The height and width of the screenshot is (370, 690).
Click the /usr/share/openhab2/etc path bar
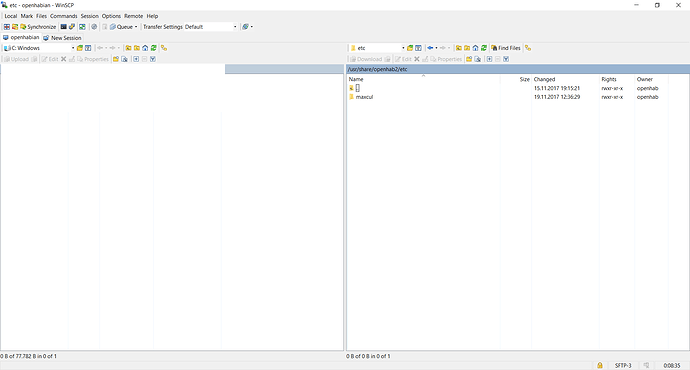click(518, 69)
